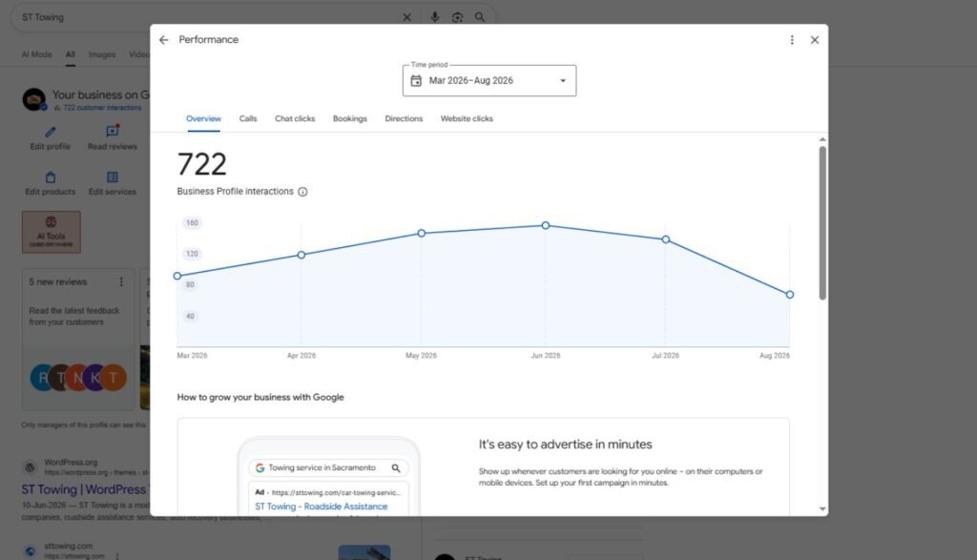
Task: Open the Calls tab
Action: coord(248,118)
